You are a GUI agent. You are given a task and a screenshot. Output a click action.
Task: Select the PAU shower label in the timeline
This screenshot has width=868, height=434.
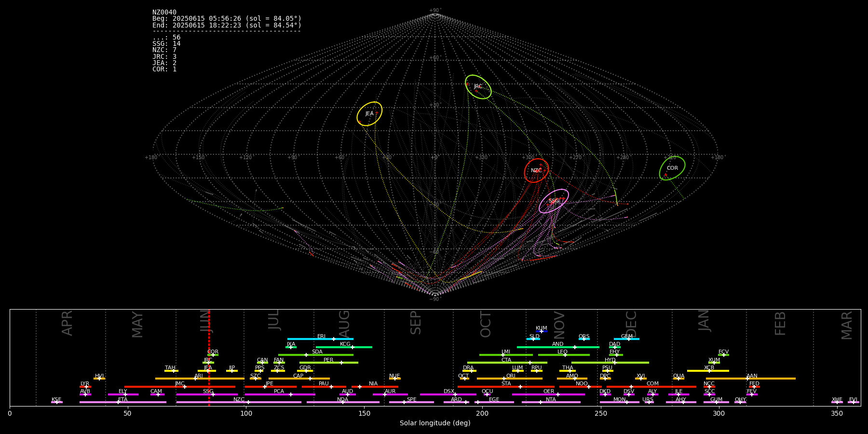tap(324, 384)
